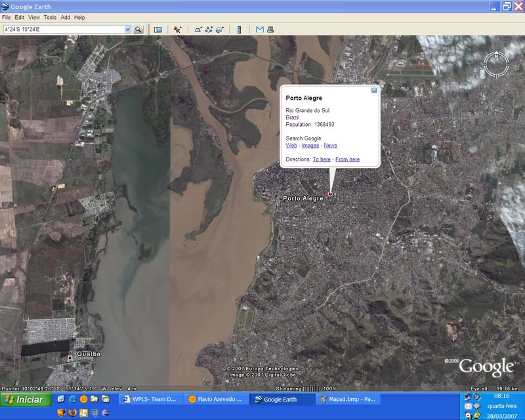Viewport: 525px width, 420px height.
Task: Open the View menu
Action: 34,18
